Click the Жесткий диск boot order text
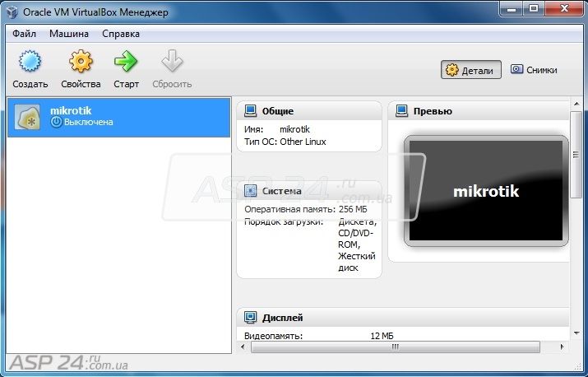Screen dimensions: 588x377 [357, 262]
